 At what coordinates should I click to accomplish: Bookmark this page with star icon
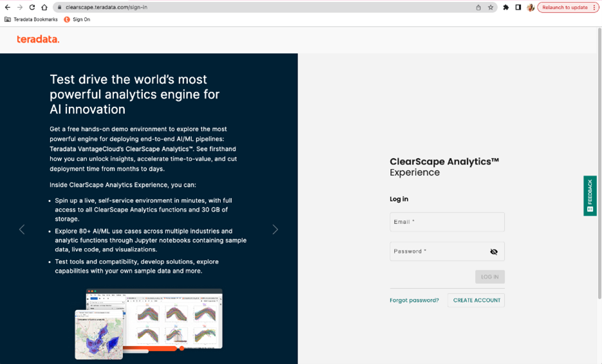[491, 8]
